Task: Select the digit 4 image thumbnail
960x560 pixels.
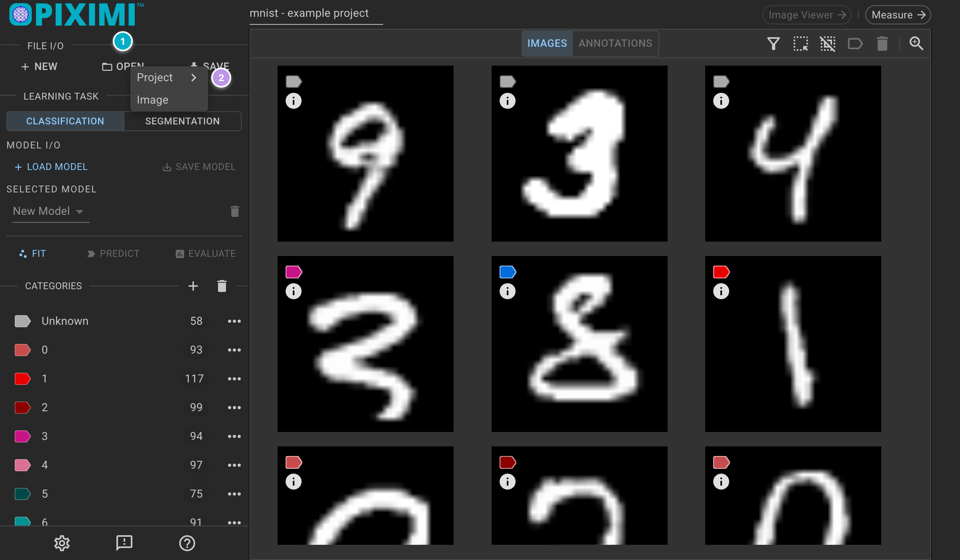Action: tap(793, 154)
